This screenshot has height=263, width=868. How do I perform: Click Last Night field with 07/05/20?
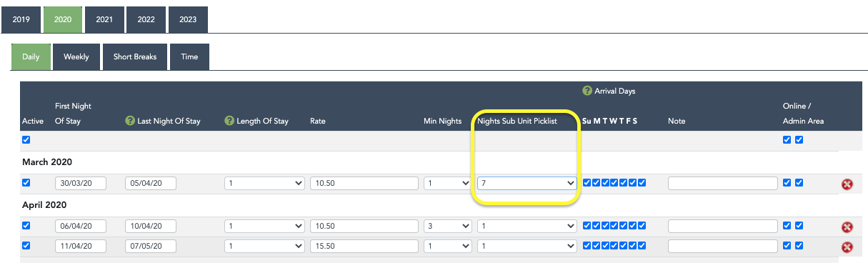click(x=151, y=247)
